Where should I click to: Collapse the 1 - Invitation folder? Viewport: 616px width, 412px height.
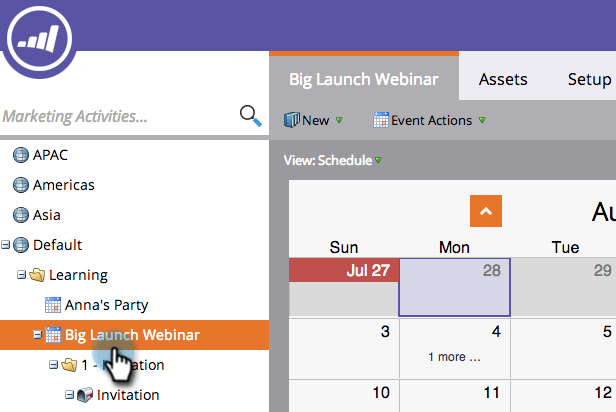tap(53, 365)
